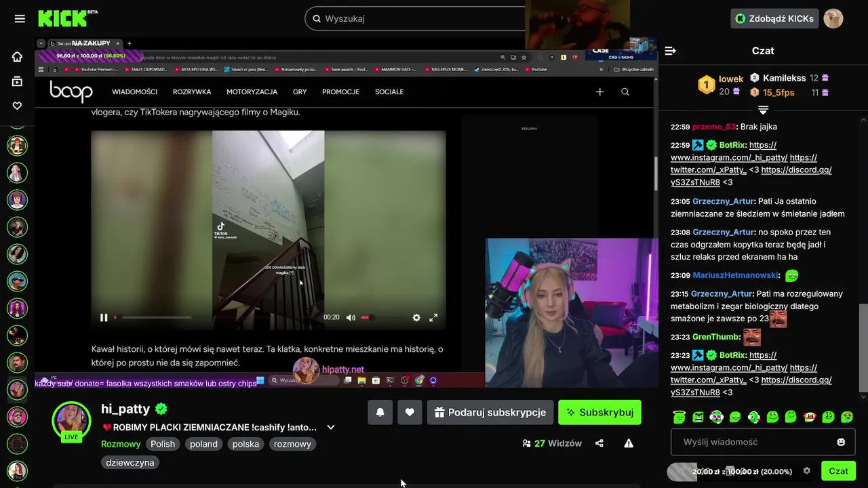Share the stream via share icon

[x=599, y=443]
